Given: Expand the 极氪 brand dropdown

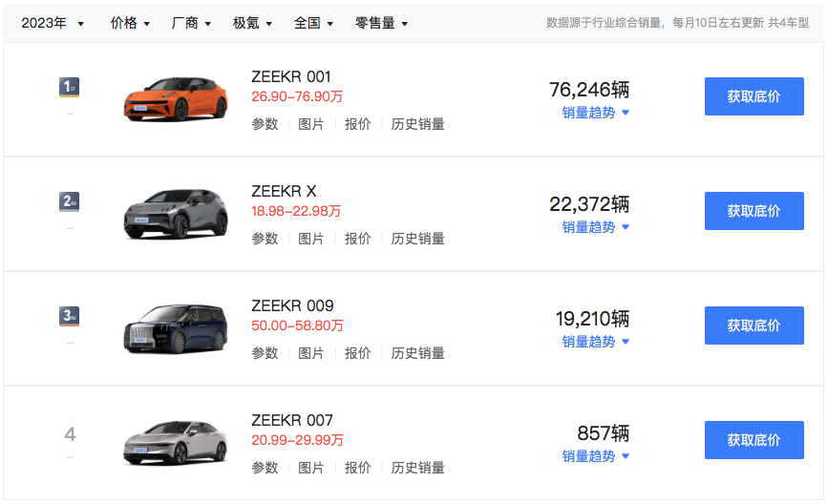Looking at the screenshot, I should pos(252,23).
